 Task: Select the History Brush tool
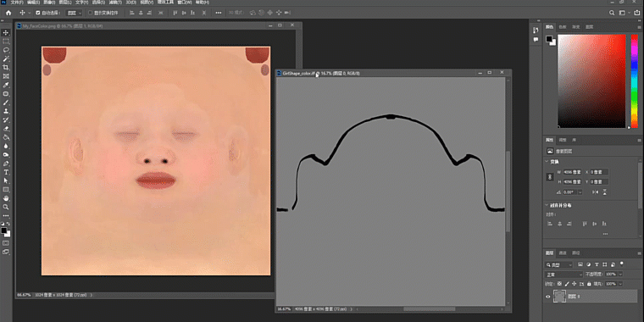click(x=6, y=120)
